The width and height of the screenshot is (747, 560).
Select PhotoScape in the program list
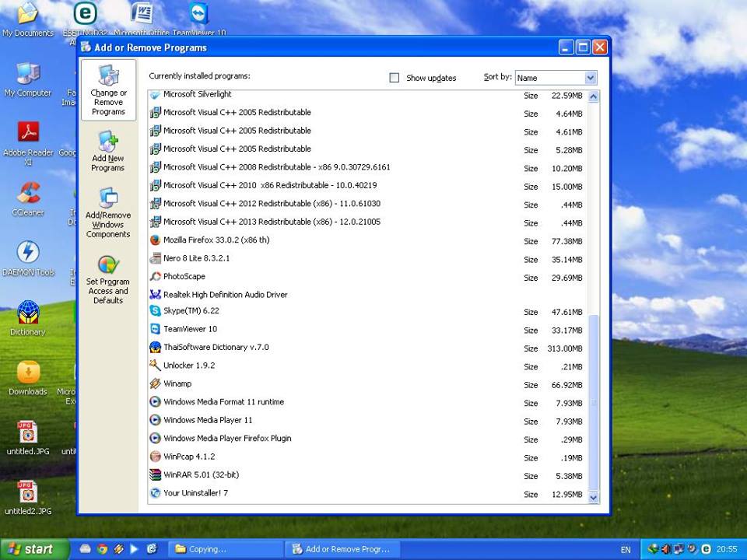pos(184,277)
